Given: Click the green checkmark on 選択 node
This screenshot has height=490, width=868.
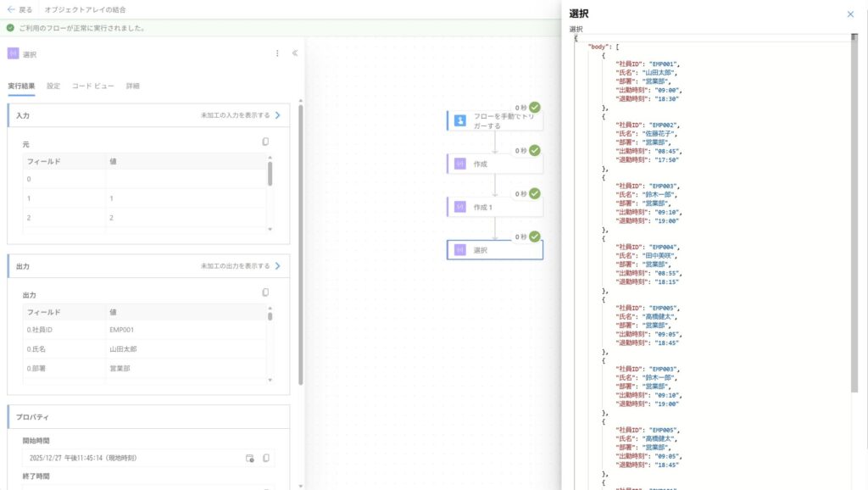Looking at the screenshot, I should [535, 237].
